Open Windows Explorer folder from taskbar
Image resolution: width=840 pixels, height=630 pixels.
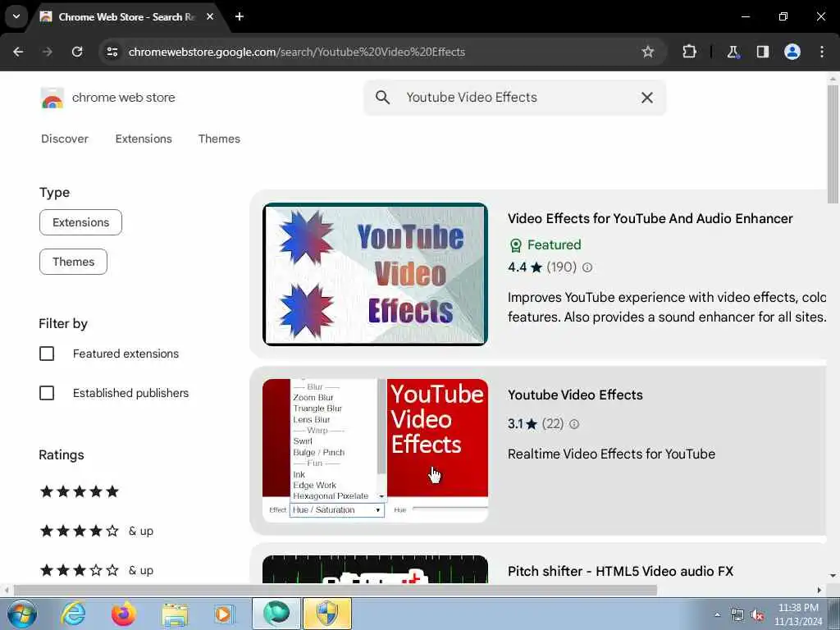175,614
